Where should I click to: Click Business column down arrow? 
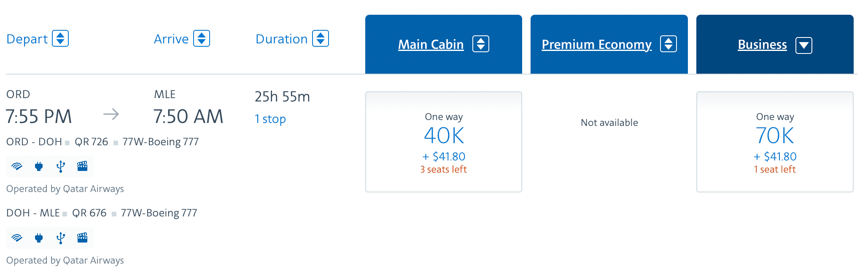point(804,45)
